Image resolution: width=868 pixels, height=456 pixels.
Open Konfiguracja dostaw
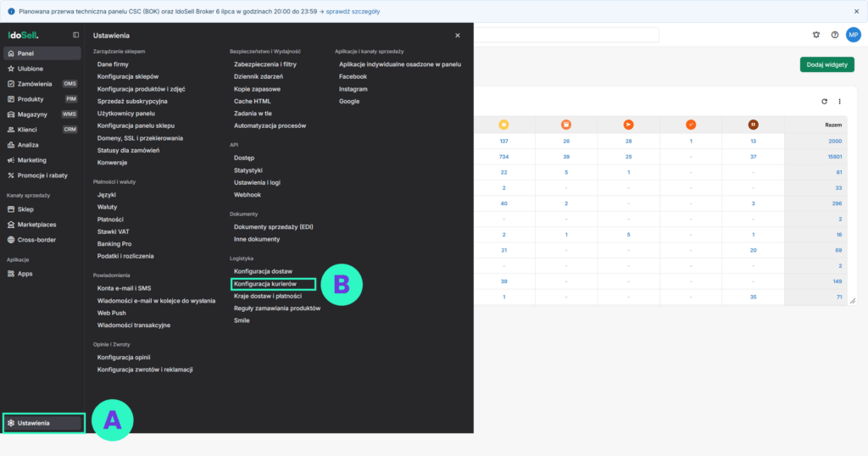[x=263, y=271]
